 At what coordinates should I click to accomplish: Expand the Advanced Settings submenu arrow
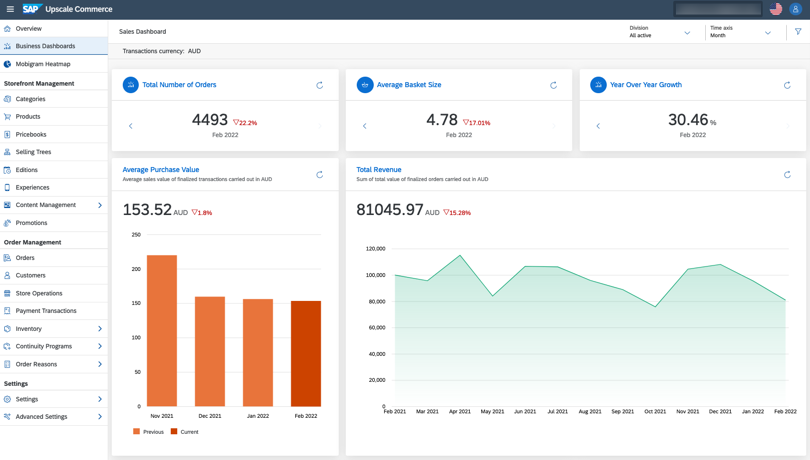(100, 417)
